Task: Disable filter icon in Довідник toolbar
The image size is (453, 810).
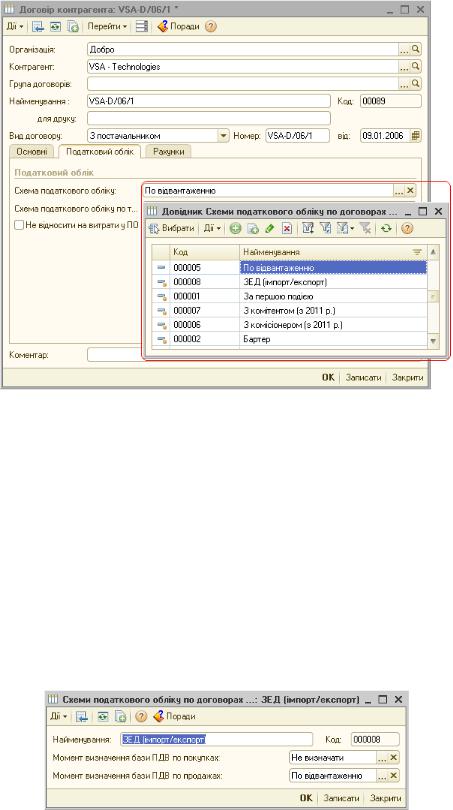Action: coord(365,228)
